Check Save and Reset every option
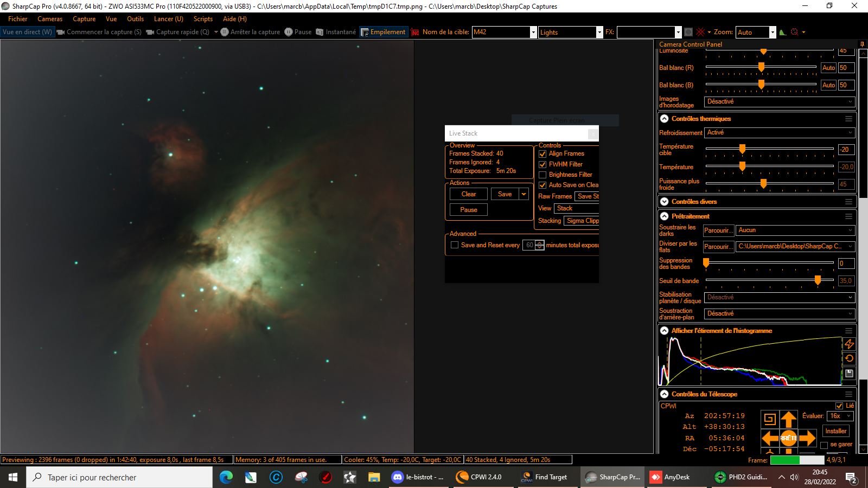 455,245
